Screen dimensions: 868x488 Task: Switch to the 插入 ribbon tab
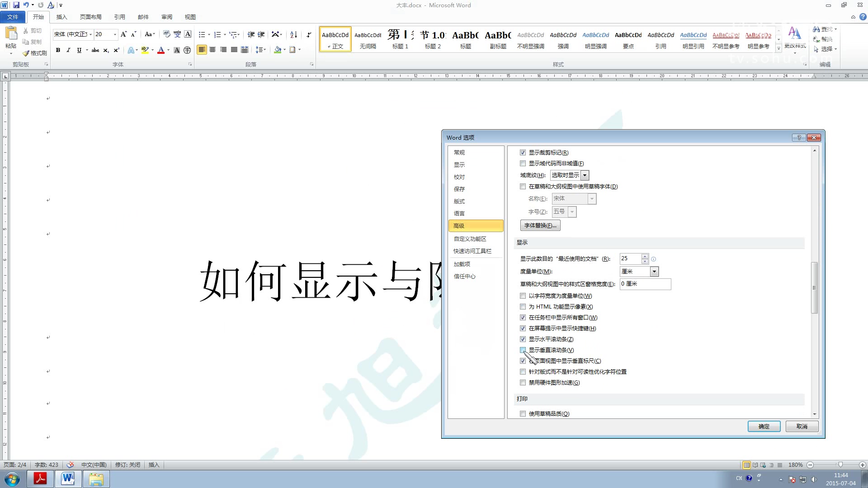(61, 17)
